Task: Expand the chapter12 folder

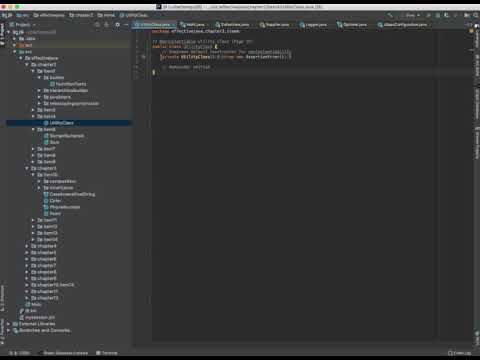Action: click(x=27, y=298)
